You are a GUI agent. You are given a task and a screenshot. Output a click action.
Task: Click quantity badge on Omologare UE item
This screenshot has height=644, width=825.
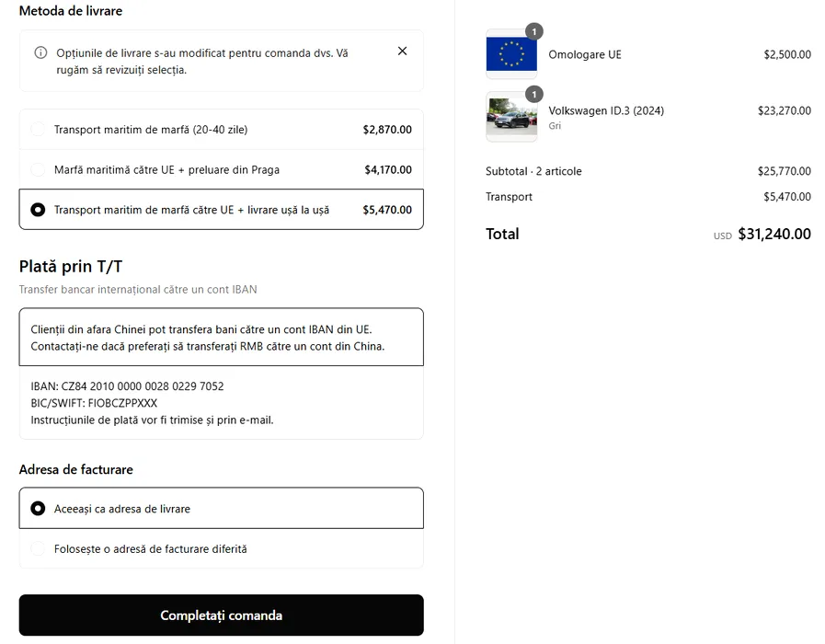click(x=534, y=31)
